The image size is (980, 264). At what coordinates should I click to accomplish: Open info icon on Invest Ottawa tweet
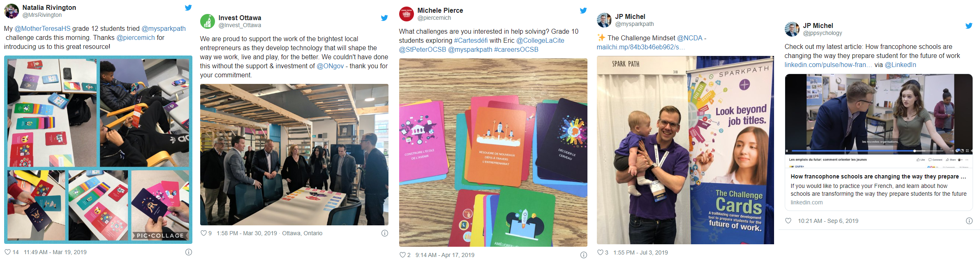coord(385,233)
